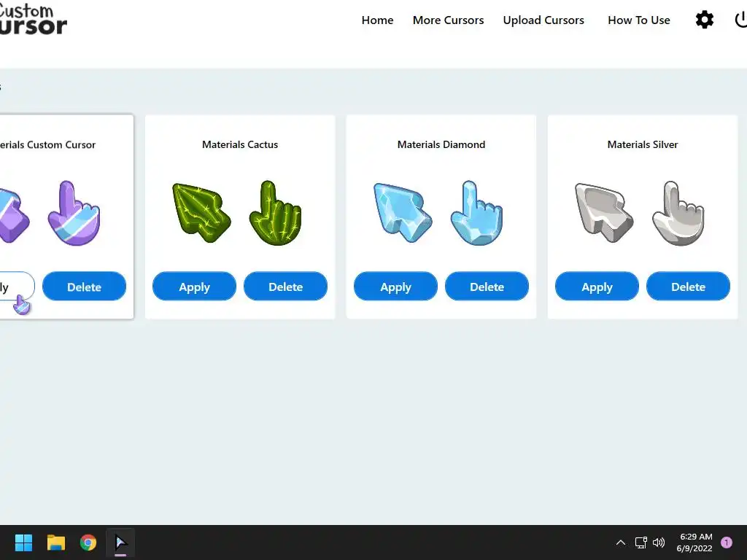Click the Materials Silver title
747x560 pixels.
[642, 144]
